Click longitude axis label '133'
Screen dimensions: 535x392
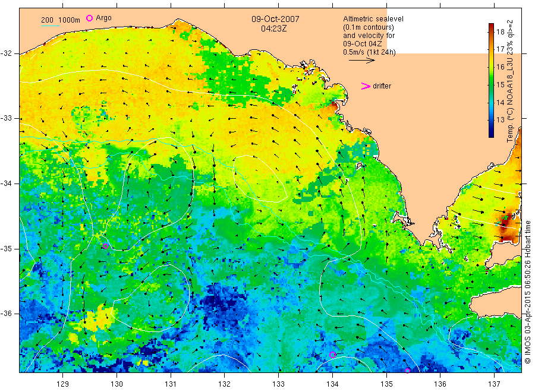click(278, 384)
